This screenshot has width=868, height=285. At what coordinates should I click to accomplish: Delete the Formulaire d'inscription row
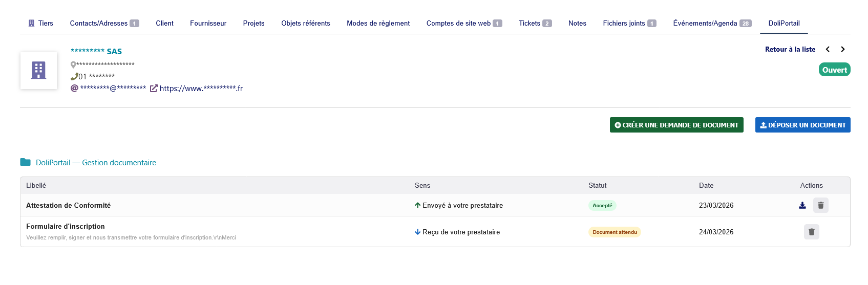811,232
